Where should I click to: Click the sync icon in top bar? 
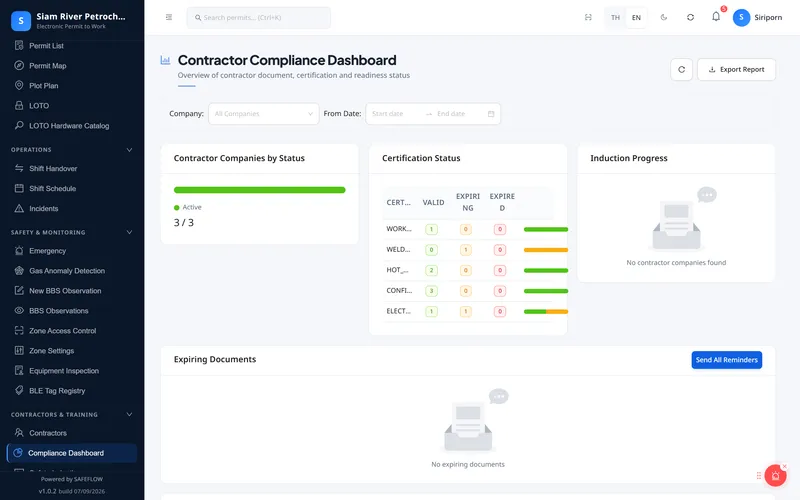tap(690, 17)
